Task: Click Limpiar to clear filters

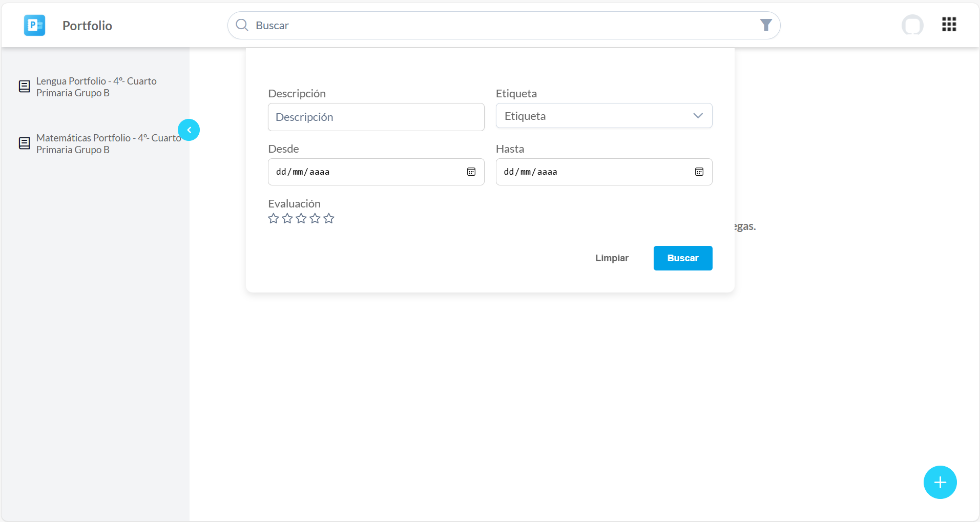Action: tap(612, 258)
